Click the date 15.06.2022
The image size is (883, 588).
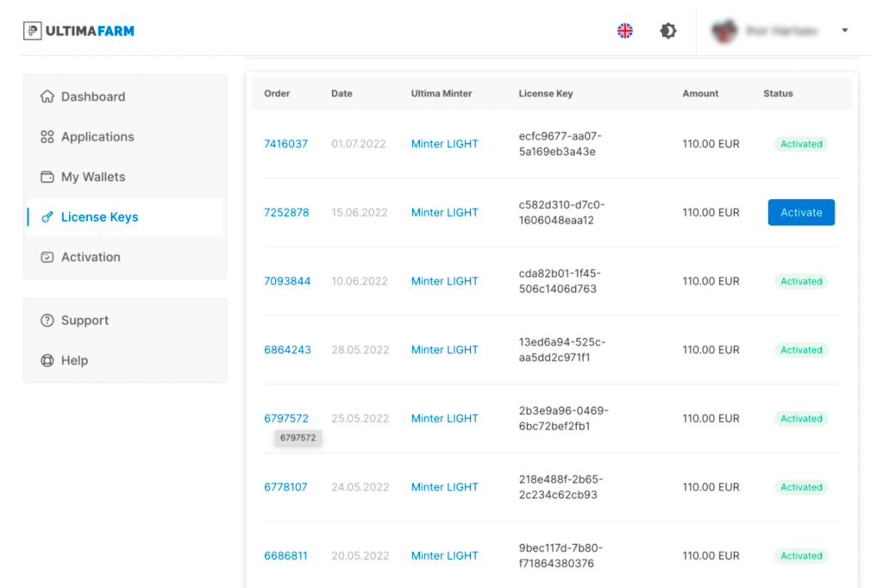(360, 213)
